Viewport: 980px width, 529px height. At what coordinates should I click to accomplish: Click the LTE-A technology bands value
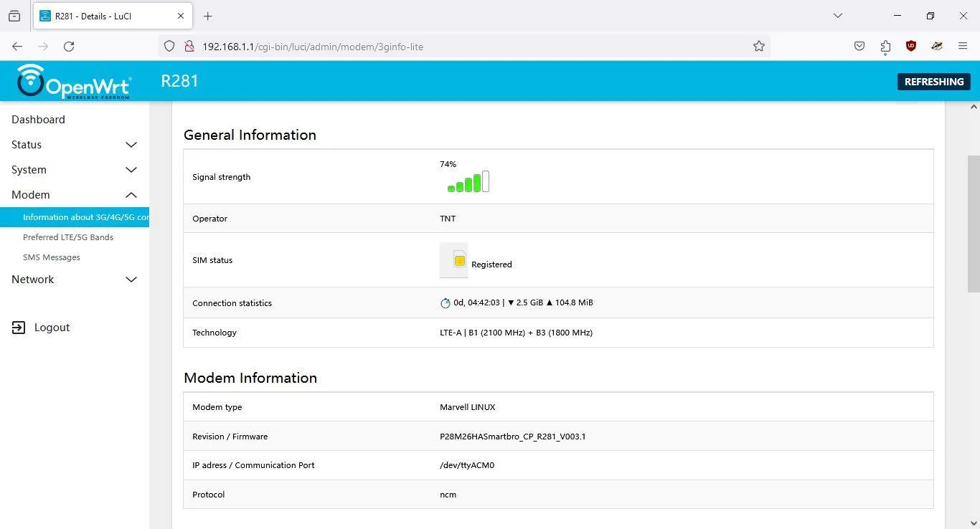point(516,333)
